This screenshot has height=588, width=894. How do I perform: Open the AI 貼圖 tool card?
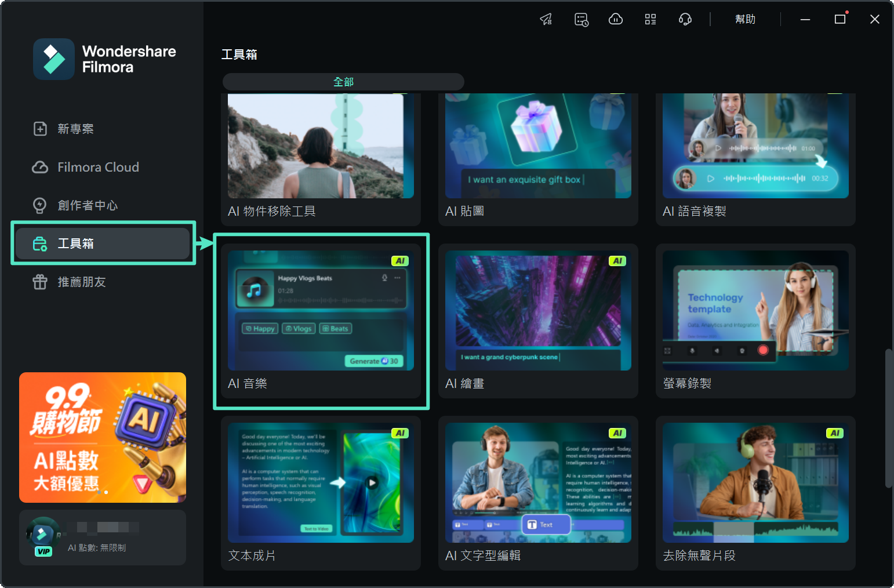(538, 159)
